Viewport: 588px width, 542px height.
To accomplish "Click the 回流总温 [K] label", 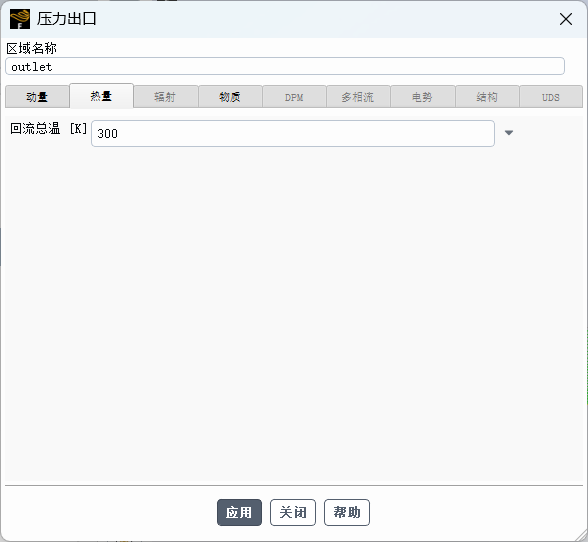I will [x=48, y=129].
